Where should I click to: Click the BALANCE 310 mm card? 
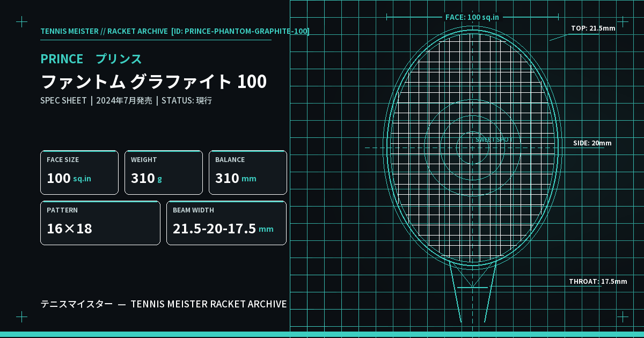pos(248,172)
